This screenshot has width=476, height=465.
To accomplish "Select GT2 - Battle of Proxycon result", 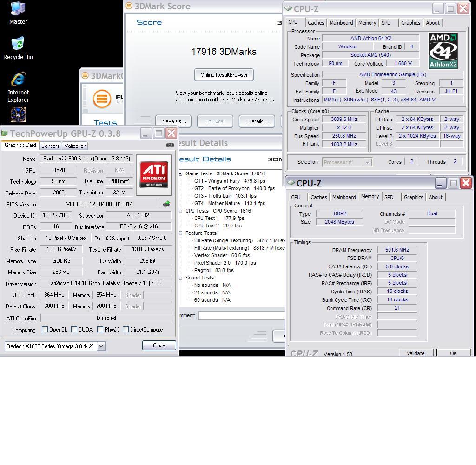I will [234, 188].
